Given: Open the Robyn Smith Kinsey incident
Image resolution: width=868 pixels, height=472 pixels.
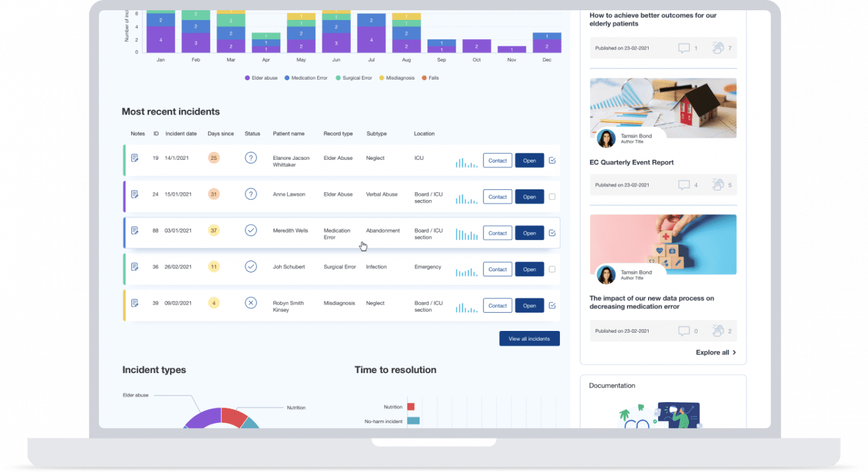Looking at the screenshot, I should [x=529, y=305].
